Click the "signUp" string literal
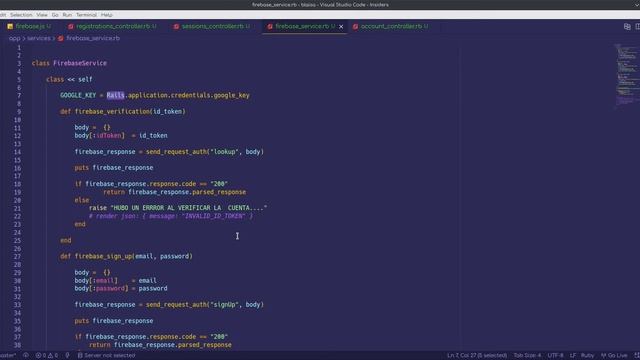 (224, 304)
